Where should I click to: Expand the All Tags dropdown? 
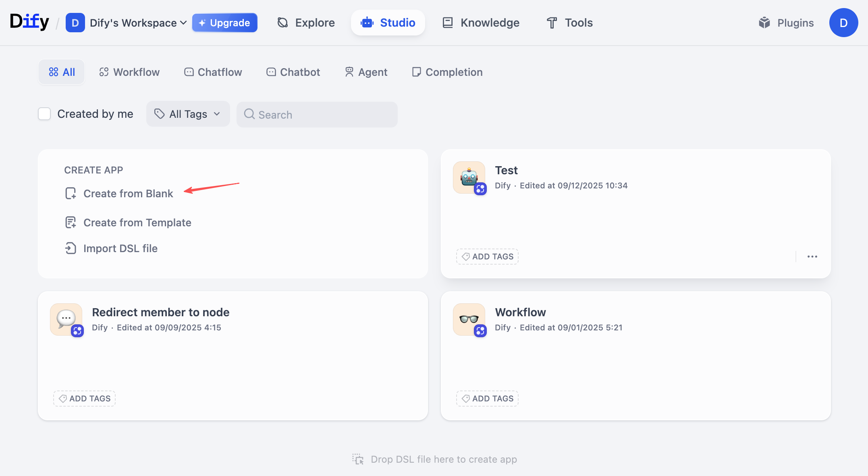click(188, 114)
